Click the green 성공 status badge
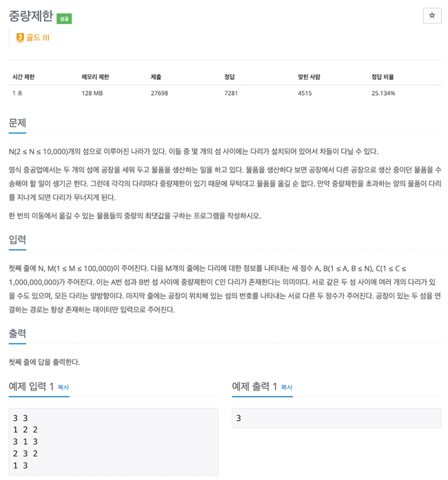 pyautogui.click(x=64, y=19)
